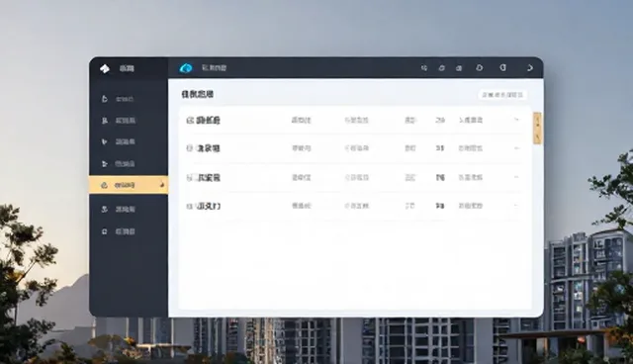Open the fourth row's trailing more menu

point(516,206)
